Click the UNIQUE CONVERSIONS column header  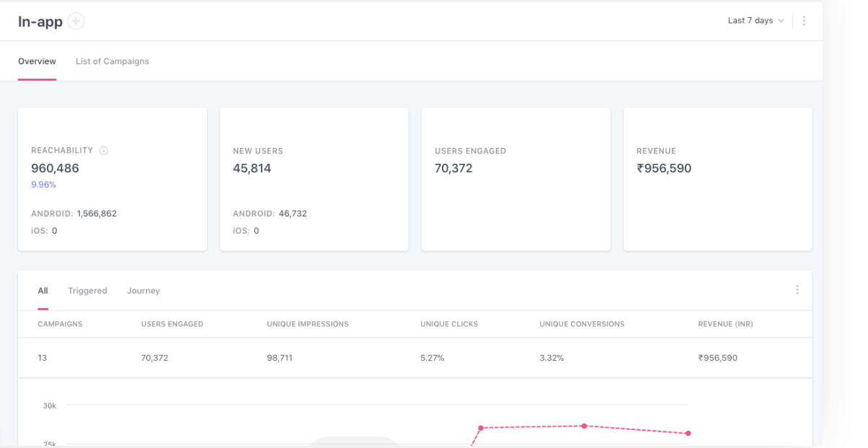[x=582, y=325]
